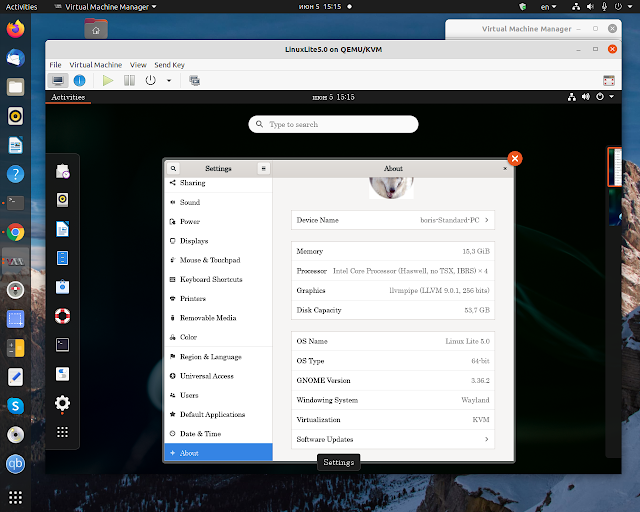This screenshot has width=640, height=512.
Task: Select Sharing in Settings sidebar
Action: click(x=218, y=183)
